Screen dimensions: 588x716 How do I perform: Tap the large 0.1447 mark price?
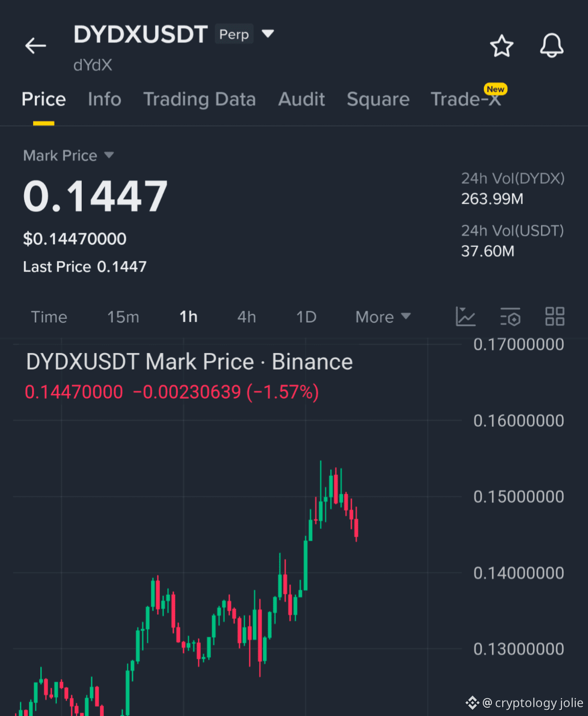click(x=96, y=196)
